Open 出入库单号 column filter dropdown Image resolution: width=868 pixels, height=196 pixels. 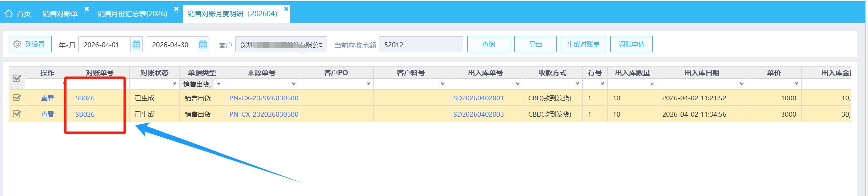[518, 84]
